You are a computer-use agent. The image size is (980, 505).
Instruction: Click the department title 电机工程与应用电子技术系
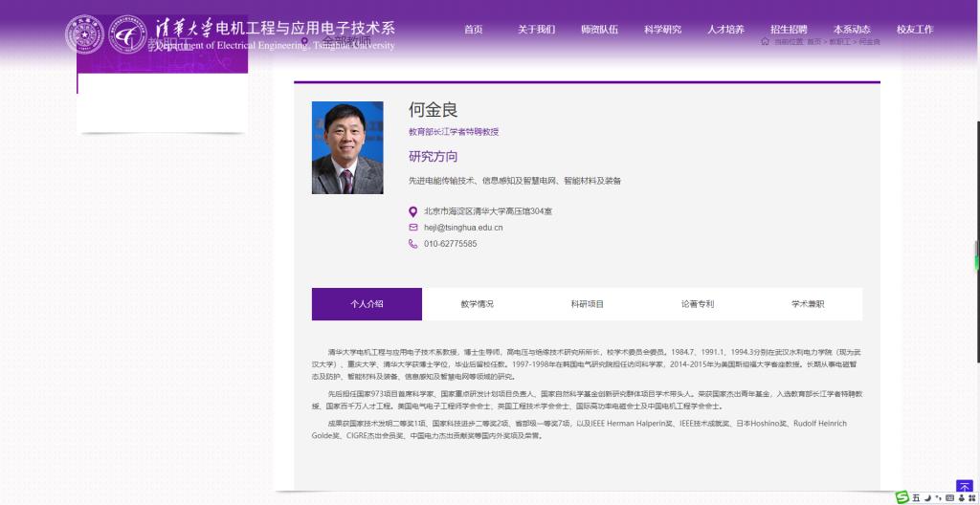point(305,28)
